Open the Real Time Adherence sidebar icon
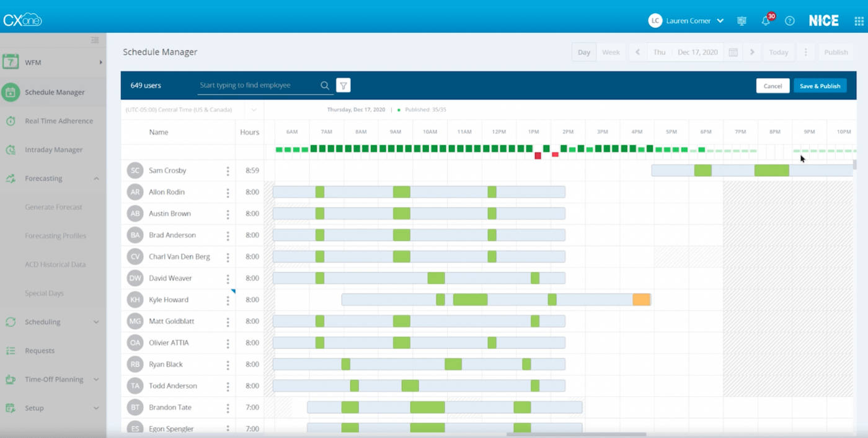 [12, 120]
